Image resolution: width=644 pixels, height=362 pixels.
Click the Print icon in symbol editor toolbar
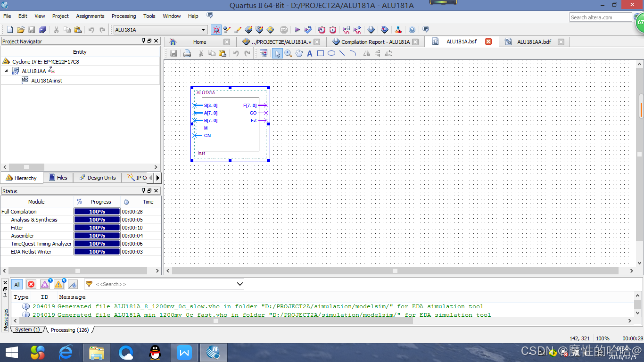[187, 53]
